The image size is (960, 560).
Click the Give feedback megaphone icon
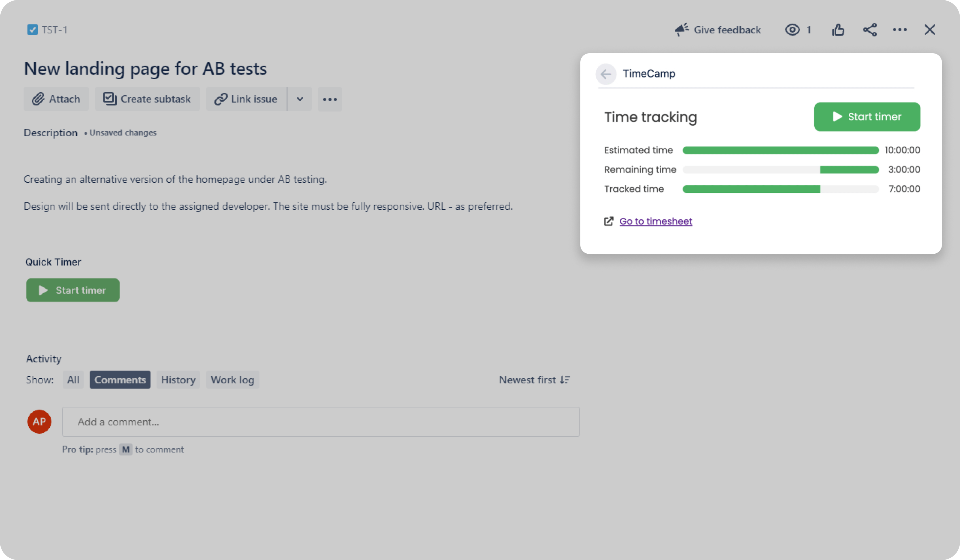pos(681,29)
